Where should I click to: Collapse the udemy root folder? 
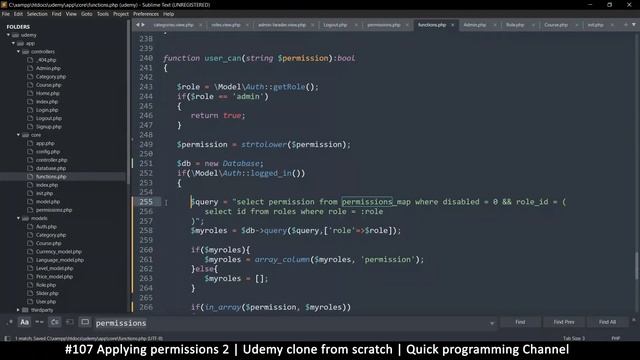pyautogui.click(x=8, y=35)
